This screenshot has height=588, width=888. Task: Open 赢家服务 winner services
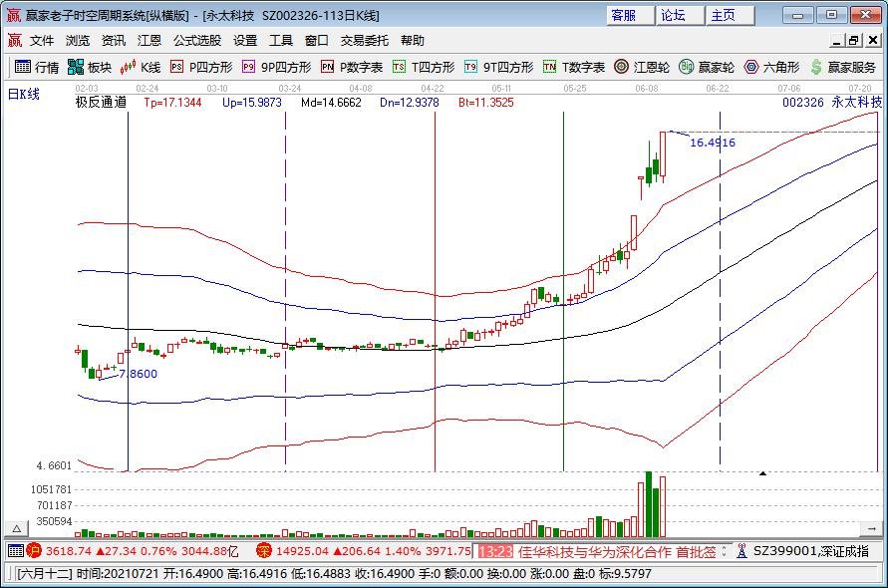tap(834, 68)
